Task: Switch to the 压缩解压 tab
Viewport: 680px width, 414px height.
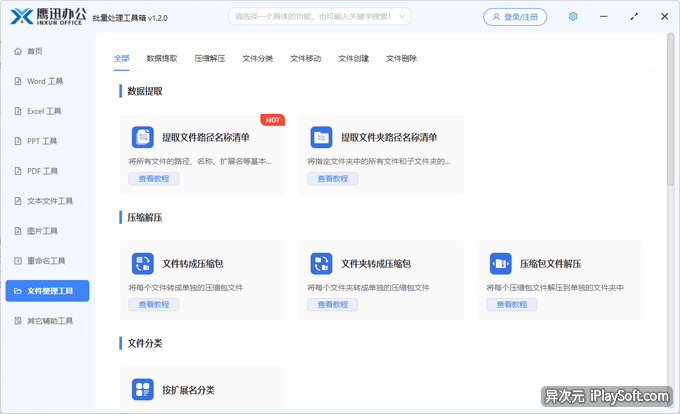Action: click(209, 58)
